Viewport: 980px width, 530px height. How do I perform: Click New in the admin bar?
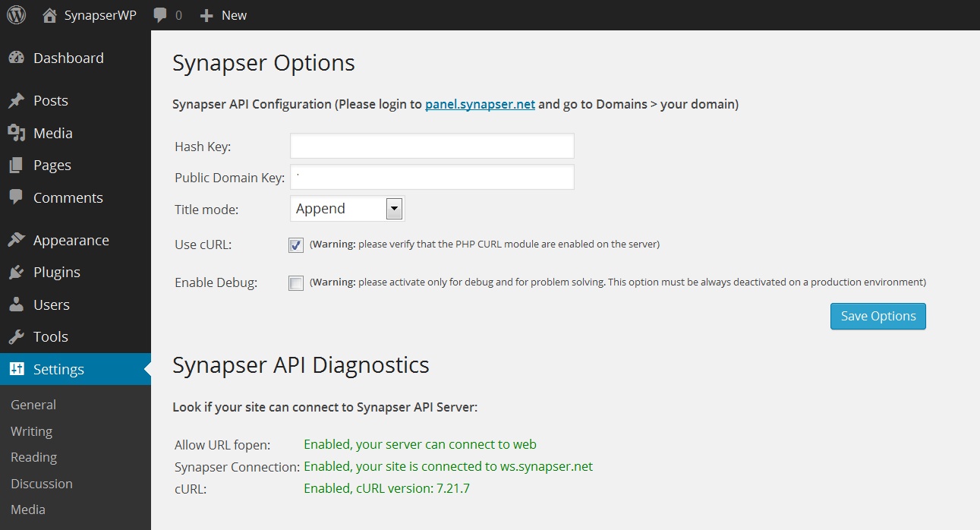coord(234,15)
